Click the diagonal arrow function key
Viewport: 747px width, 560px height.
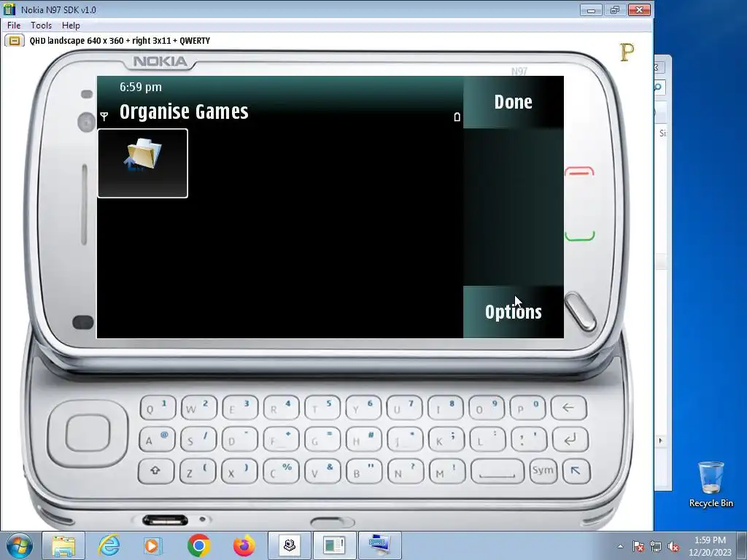coord(576,471)
